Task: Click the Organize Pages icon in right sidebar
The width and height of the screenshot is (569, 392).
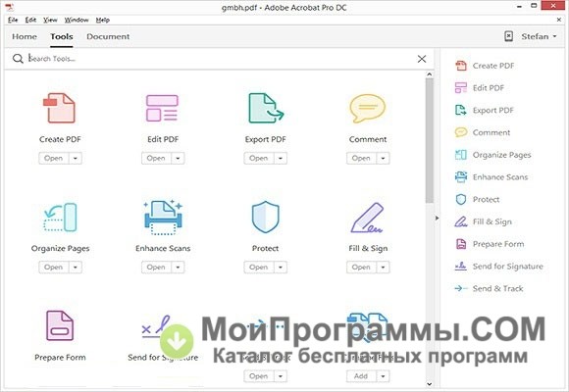Action: pos(461,155)
